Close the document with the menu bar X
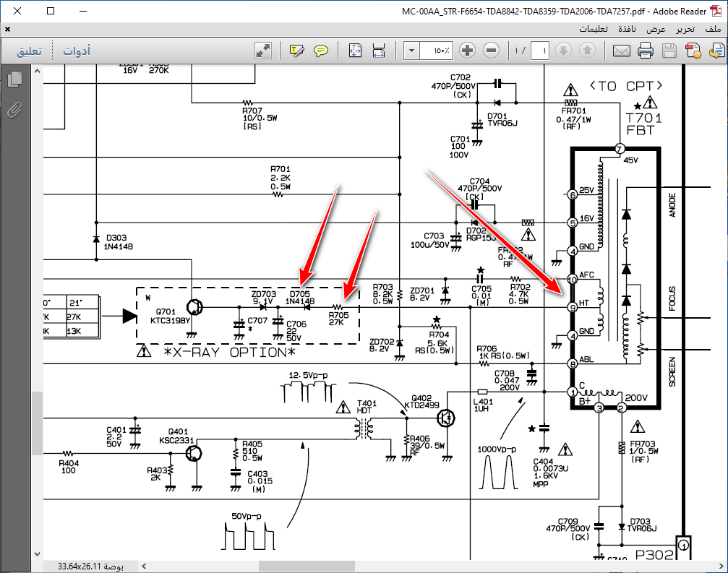 7,29
